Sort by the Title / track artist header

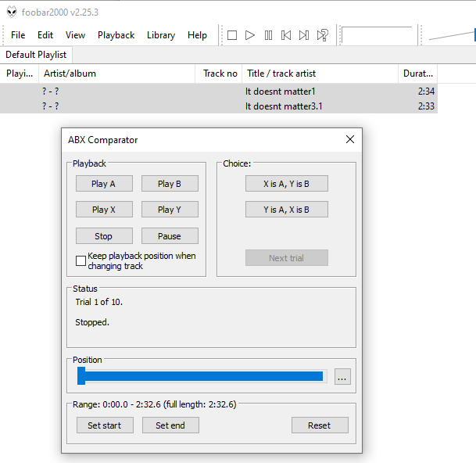click(x=320, y=74)
